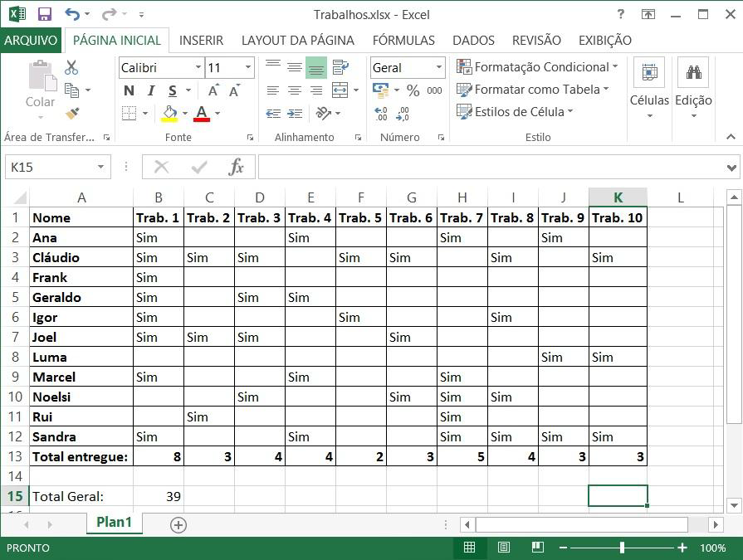Select cell B15 containing 39
743x560 pixels.
tap(159, 496)
